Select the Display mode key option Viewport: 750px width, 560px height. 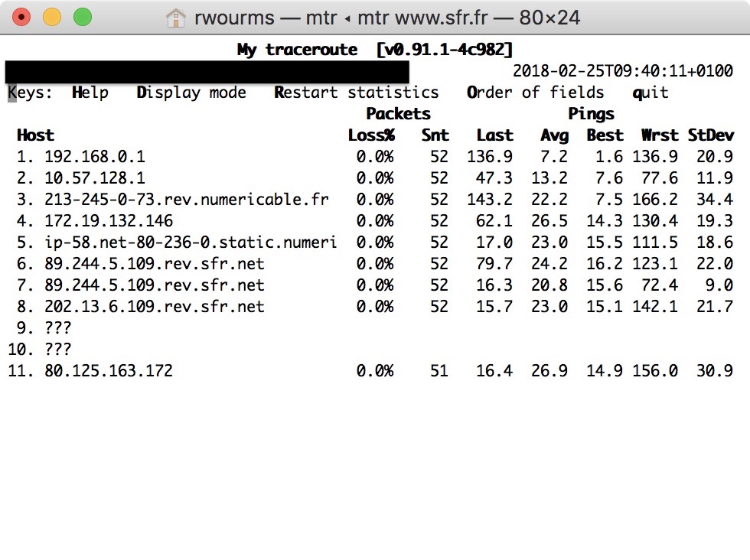(x=191, y=93)
